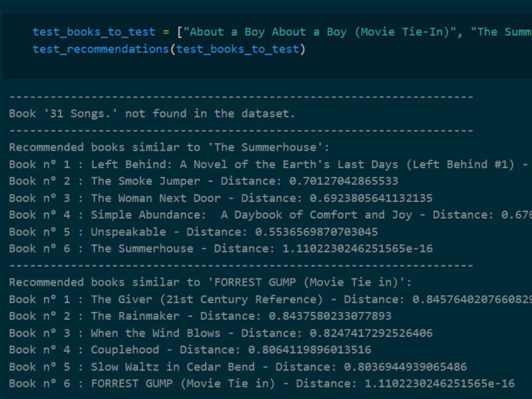The image size is (532, 399).
Task: Click The Rainmaker result line
Action: pos(200,316)
